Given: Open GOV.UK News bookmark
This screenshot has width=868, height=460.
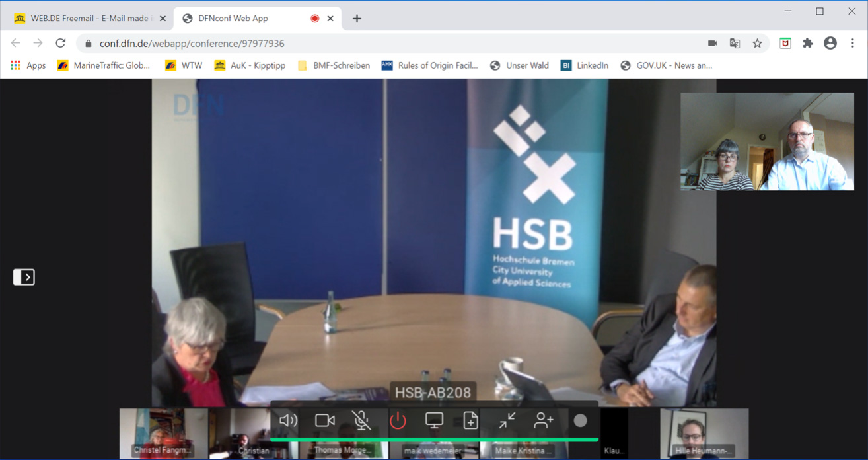Looking at the screenshot, I should [667, 65].
